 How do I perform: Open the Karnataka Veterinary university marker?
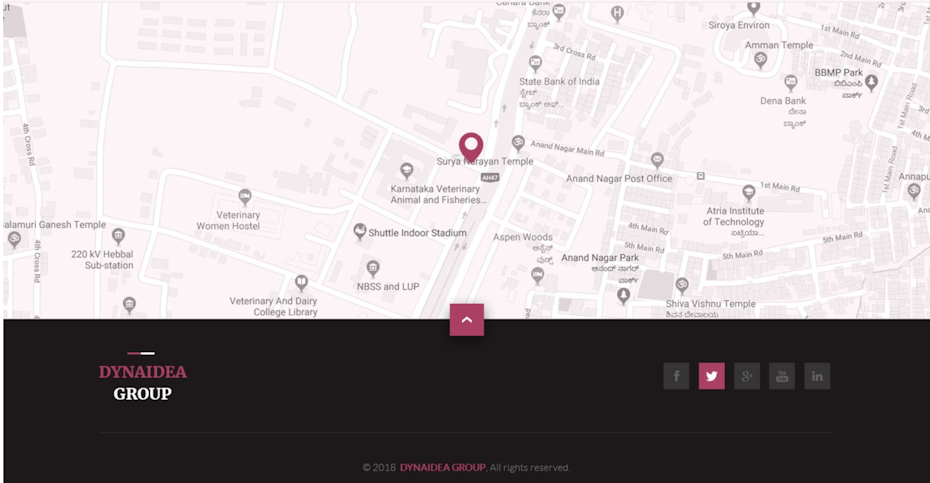click(x=406, y=171)
